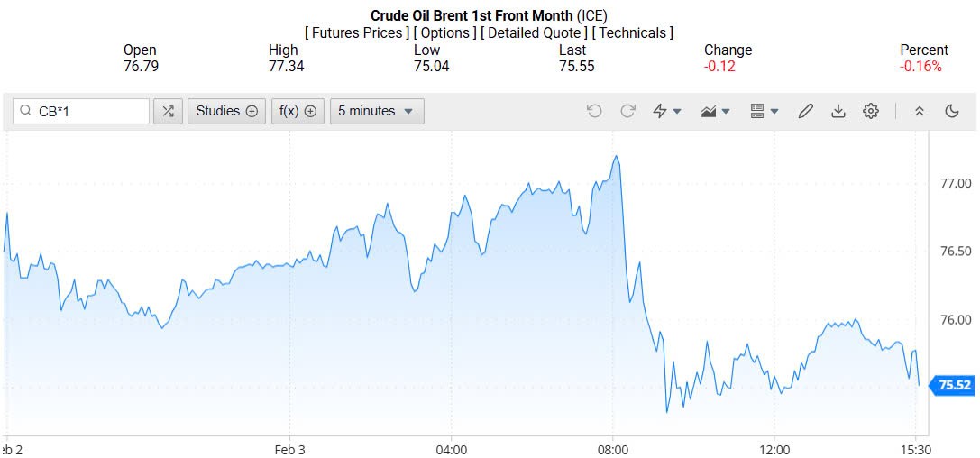Open the Studies menu
Image resolution: width=980 pixels, height=458 pixels.
[x=226, y=111]
